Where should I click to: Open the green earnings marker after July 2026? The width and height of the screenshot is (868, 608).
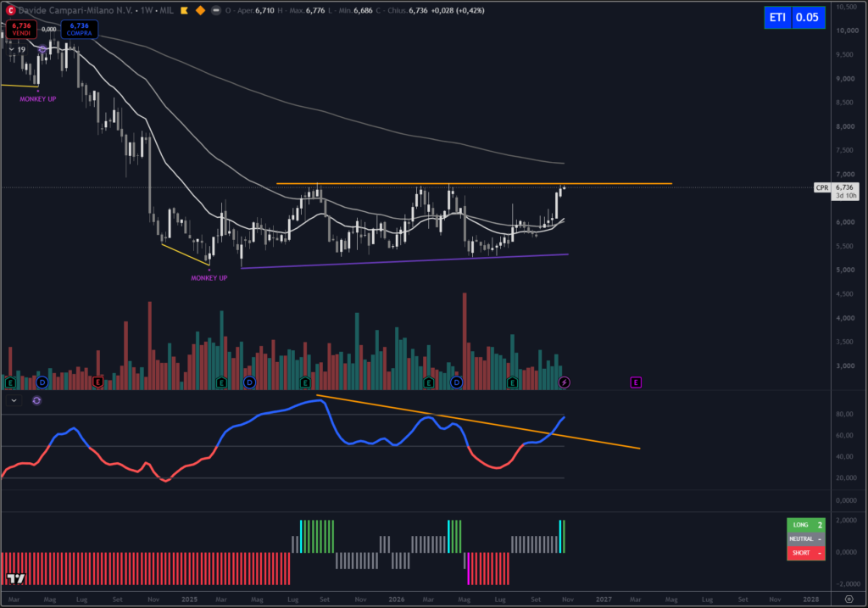[512, 382]
